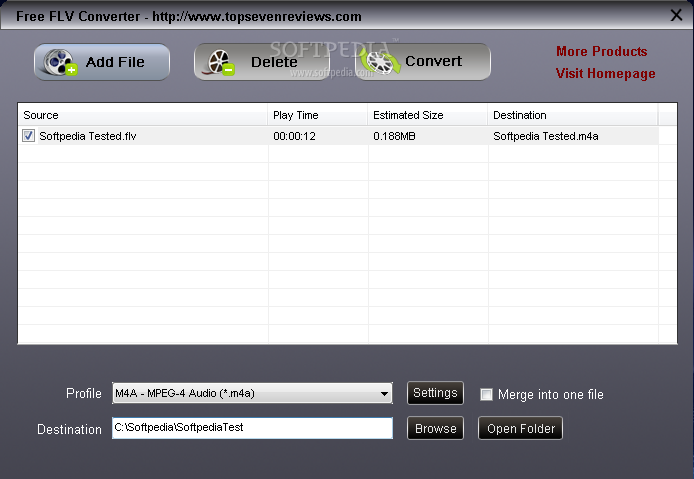Click the Destination column header
Image resolution: width=694 pixels, height=479 pixels.
pos(573,115)
